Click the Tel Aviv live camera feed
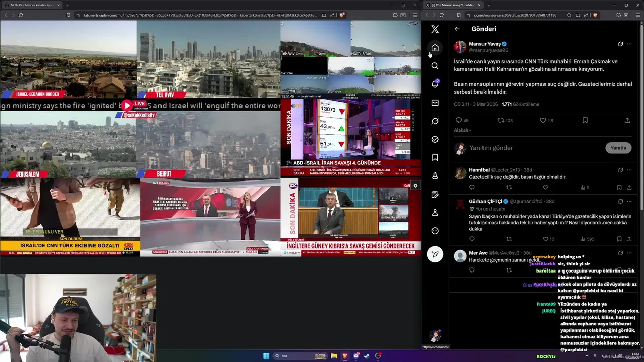 pos(208,59)
